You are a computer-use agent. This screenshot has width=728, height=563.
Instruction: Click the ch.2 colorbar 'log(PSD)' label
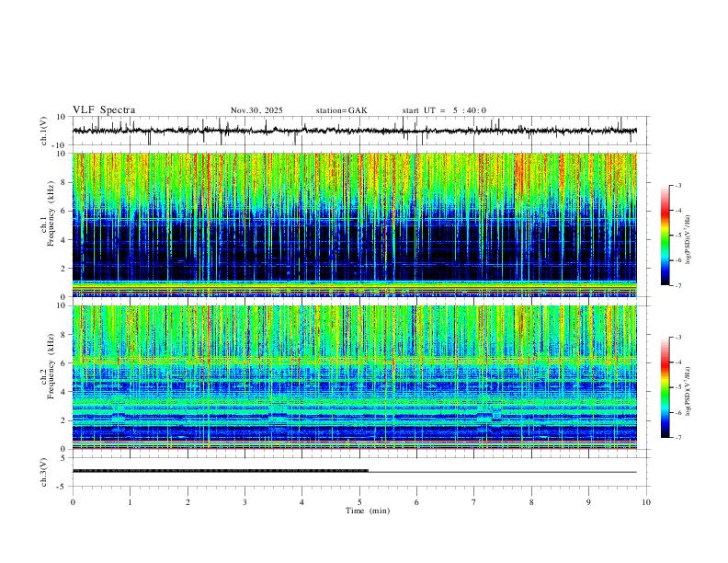point(688,391)
